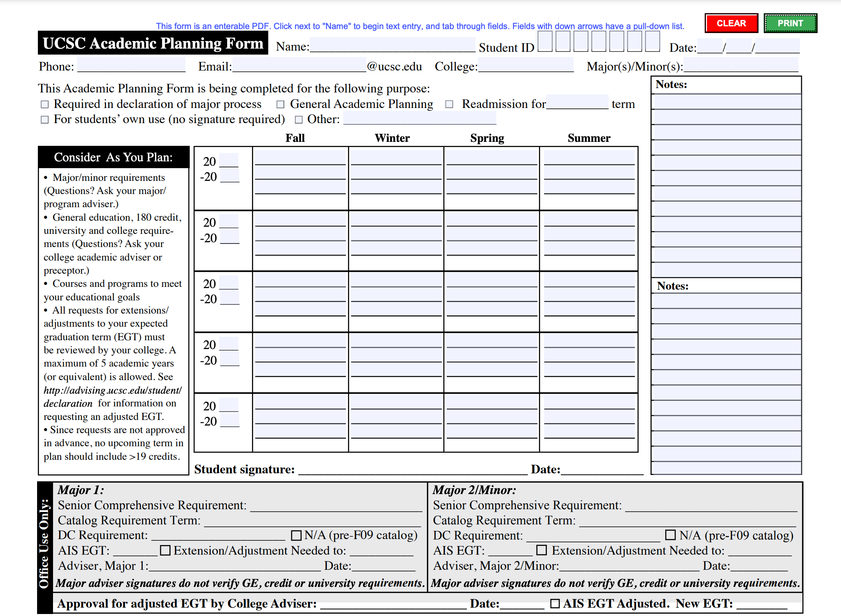Click the UCSC Academic Planning Form title

153,43
